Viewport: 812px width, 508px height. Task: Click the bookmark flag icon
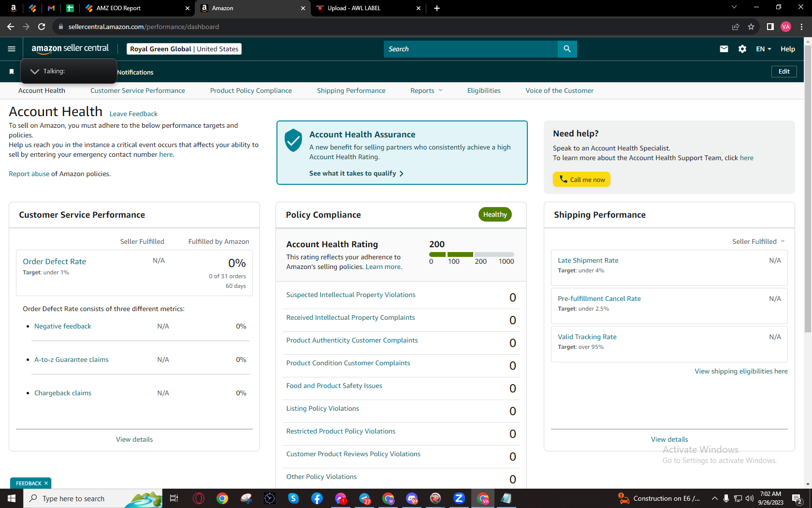click(12, 72)
